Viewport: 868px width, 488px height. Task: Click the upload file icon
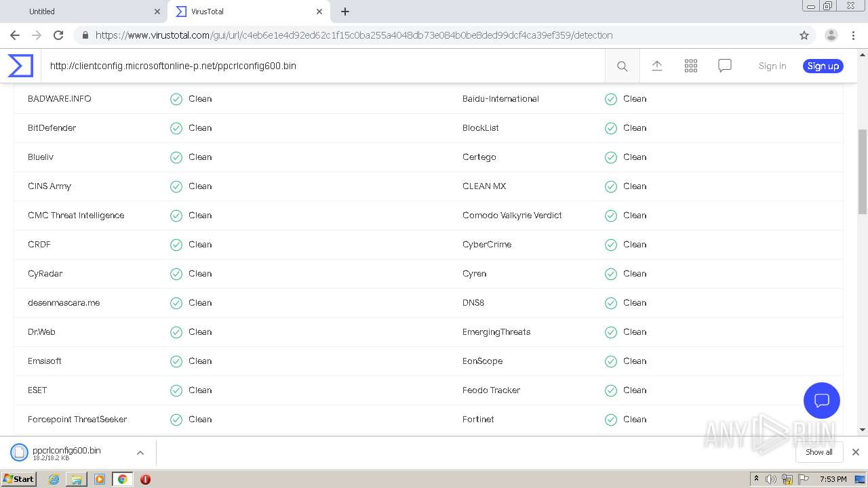[656, 66]
